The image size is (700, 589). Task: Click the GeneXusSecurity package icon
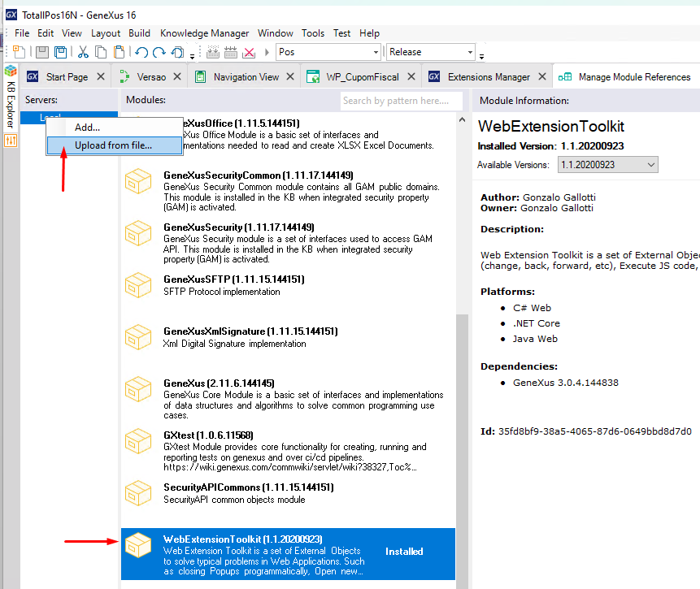tap(138, 233)
